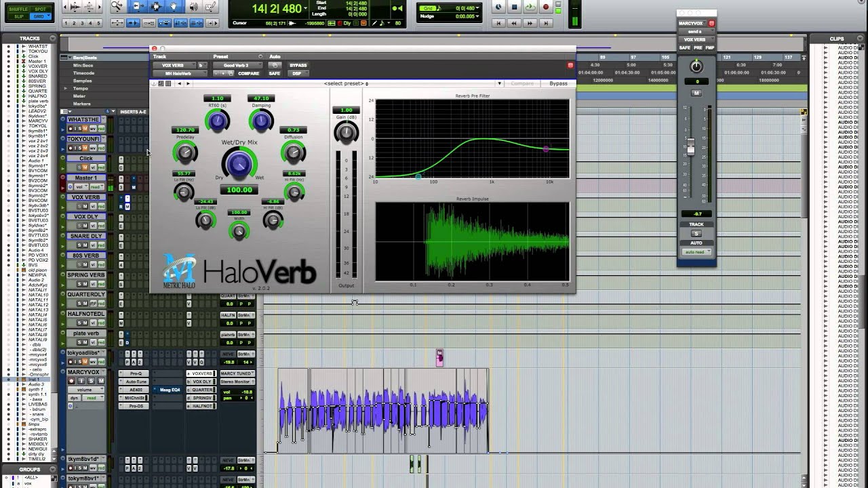Click the DSP button in plugin header
The width and height of the screenshot is (868, 488).
[297, 73]
